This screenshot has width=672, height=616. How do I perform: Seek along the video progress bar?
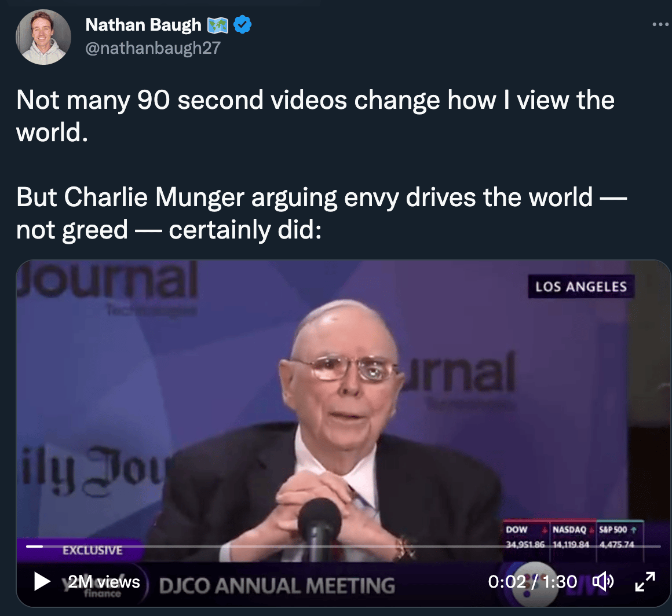(x=344, y=546)
